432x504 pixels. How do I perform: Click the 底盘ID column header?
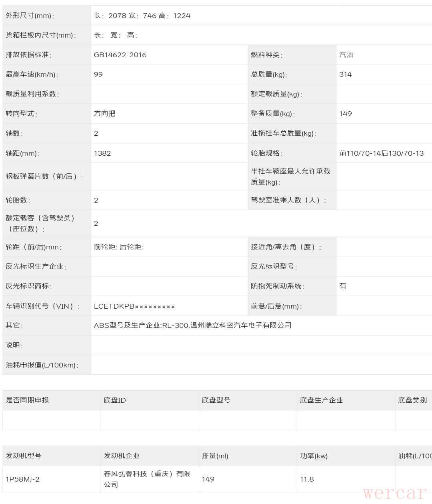click(115, 400)
